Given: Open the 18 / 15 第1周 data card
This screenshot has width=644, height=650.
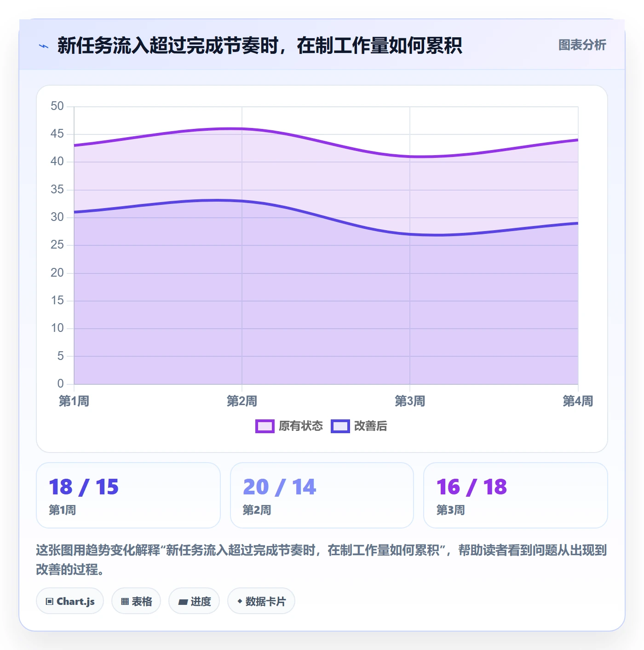Looking at the screenshot, I should tap(128, 495).
